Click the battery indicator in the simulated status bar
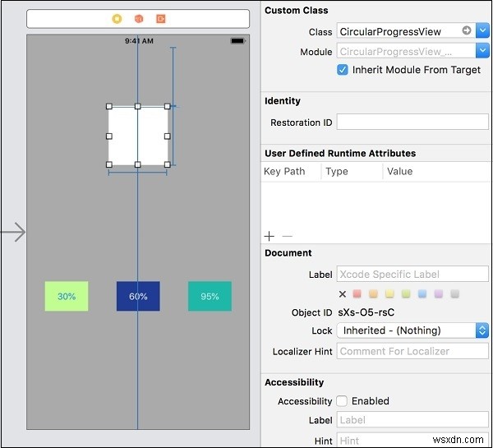Screen dimensions: 493x448 237,40
